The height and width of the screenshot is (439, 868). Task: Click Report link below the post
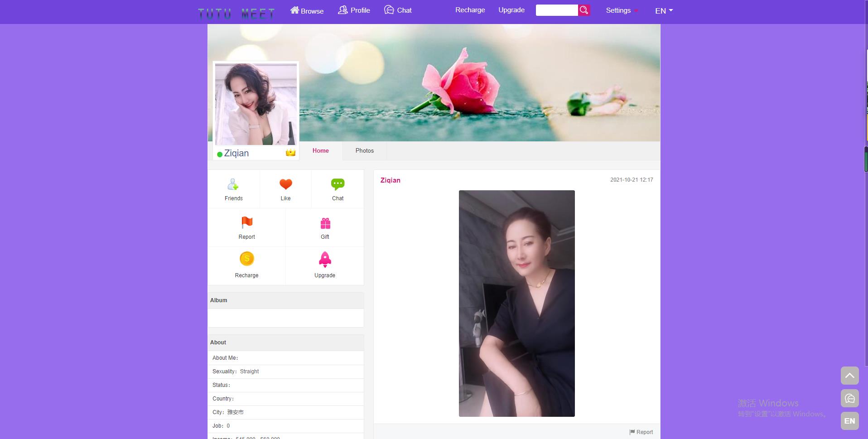(x=641, y=432)
